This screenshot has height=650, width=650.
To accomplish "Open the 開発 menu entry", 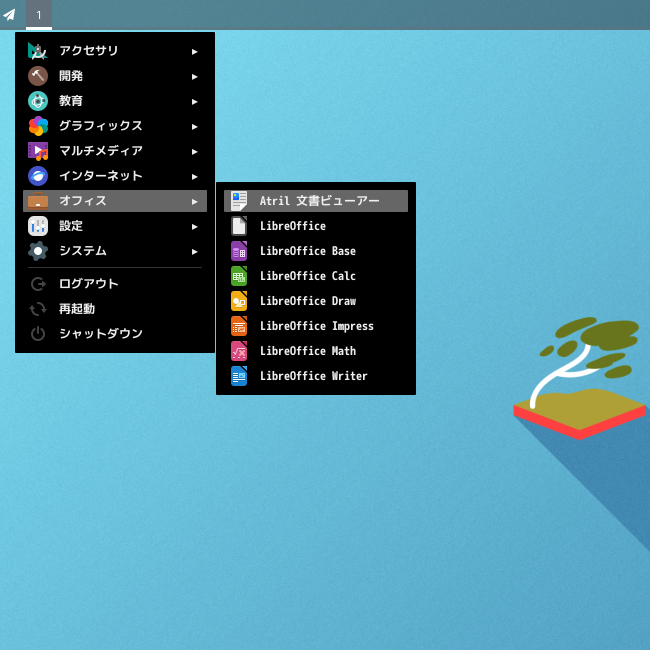I will tap(115, 76).
